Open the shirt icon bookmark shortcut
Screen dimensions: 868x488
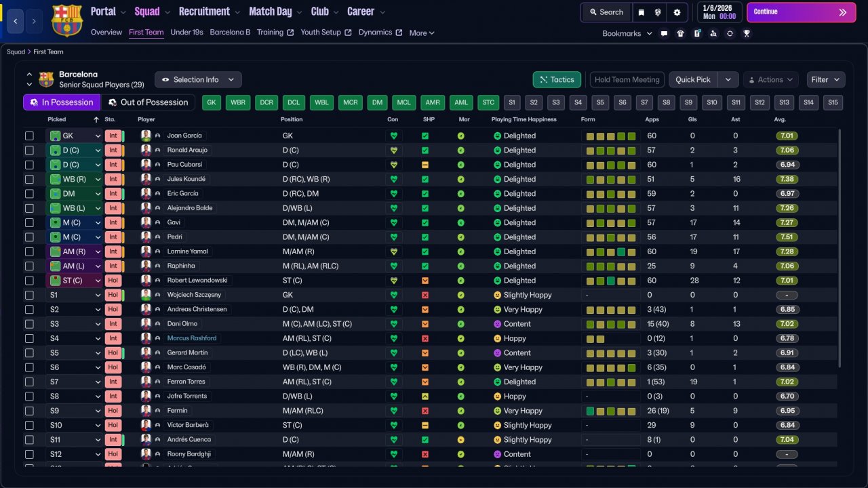point(680,33)
